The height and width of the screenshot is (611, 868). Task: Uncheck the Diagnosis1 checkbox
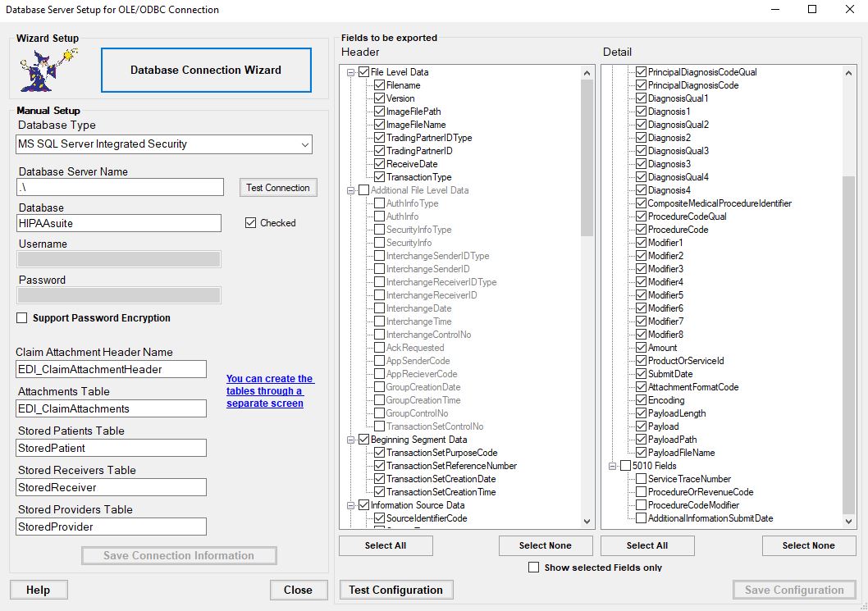641,112
